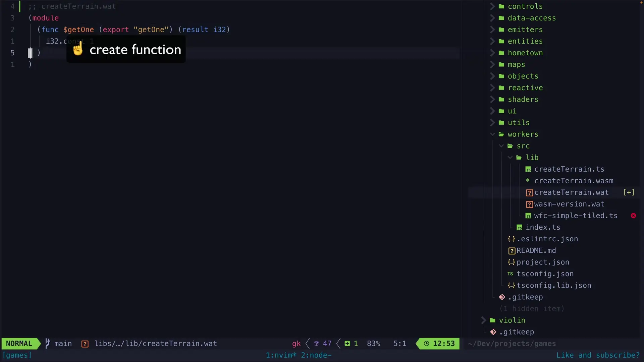
Task: Switch to tmux window 1:nvim
Action: [x=281, y=355]
